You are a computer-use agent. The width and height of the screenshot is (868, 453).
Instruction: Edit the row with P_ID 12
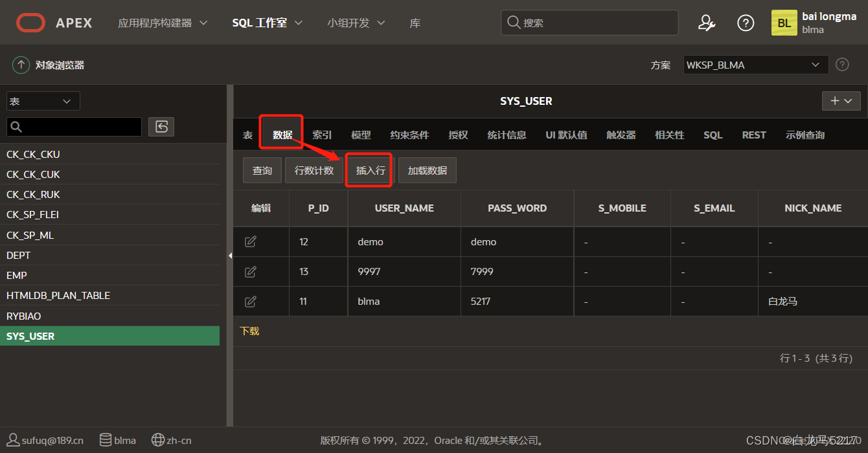click(x=251, y=241)
